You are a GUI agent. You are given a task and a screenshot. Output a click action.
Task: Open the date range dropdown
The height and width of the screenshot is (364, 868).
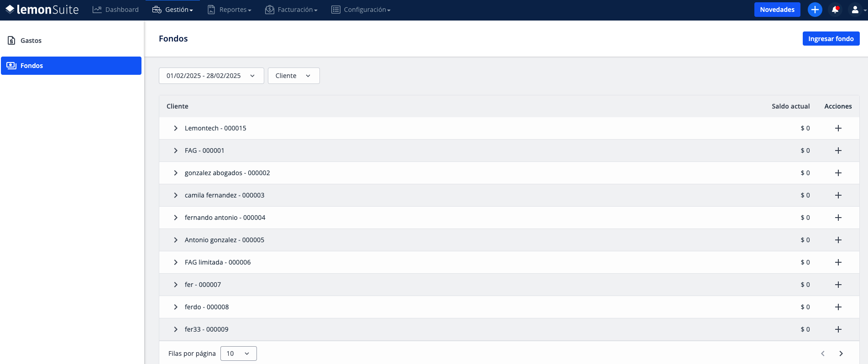[211, 76]
